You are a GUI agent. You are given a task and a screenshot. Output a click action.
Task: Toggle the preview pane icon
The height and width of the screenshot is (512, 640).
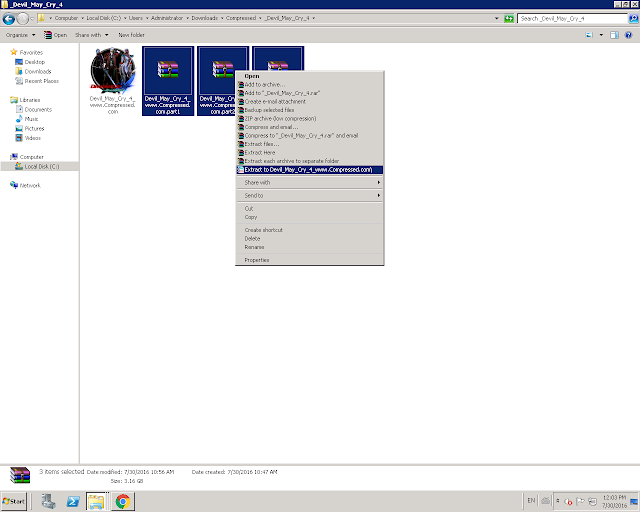[614, 35]
